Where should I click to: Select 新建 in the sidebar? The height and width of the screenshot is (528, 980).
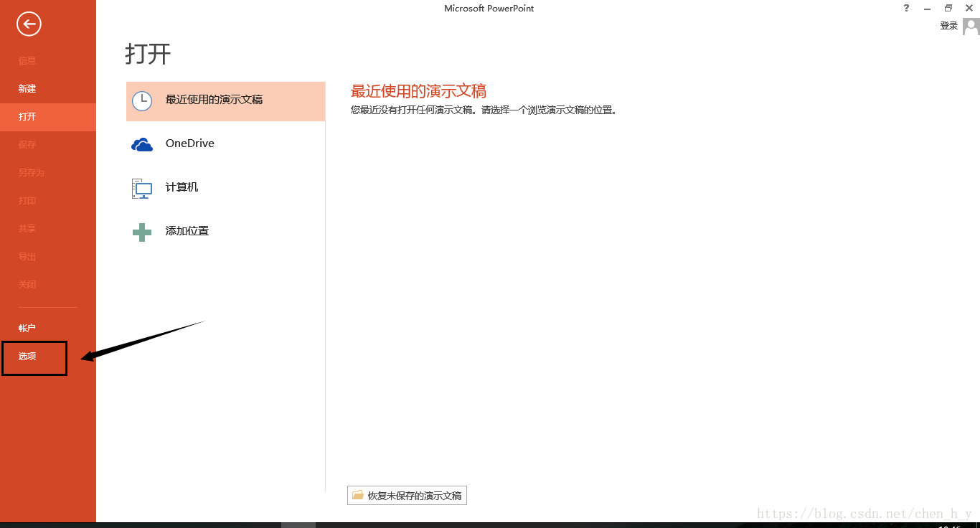48,89
